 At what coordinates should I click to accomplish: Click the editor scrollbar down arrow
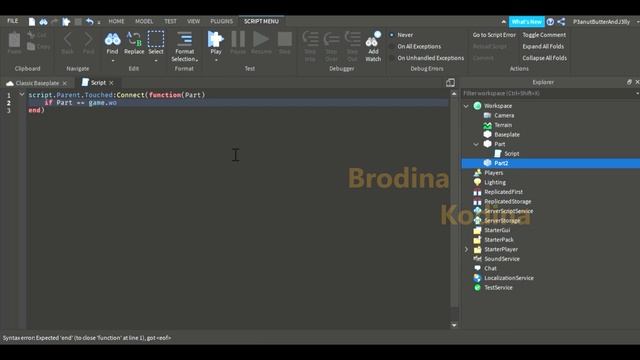(454, 325)
